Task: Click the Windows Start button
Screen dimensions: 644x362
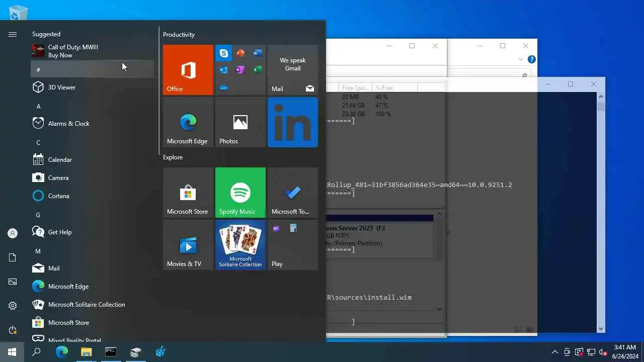Action: coord(12,352)
